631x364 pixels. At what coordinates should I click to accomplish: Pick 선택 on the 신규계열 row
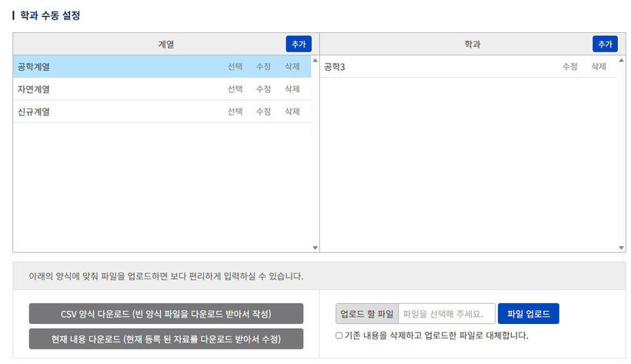click(x=235, y=112)
